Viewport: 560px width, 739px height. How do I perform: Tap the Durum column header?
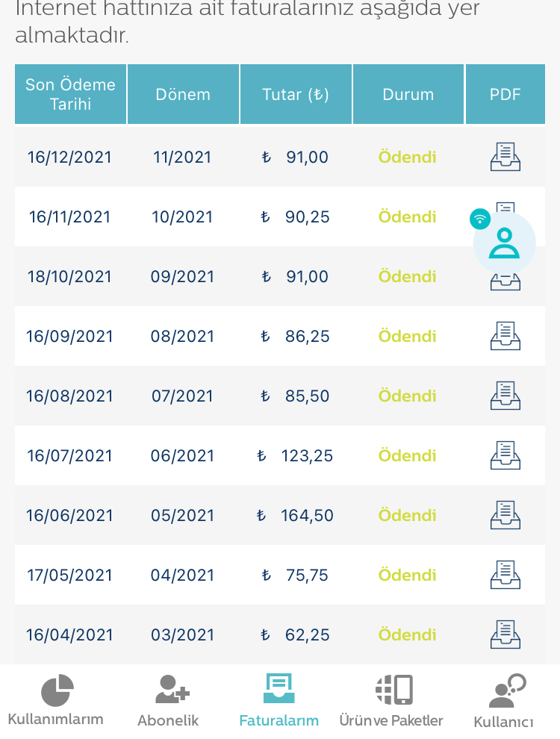click(408, 94)
